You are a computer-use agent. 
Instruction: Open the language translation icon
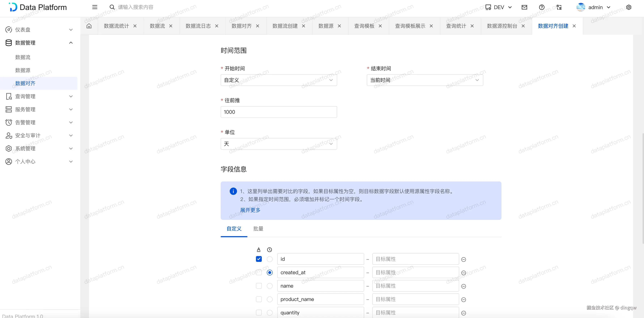559,7
